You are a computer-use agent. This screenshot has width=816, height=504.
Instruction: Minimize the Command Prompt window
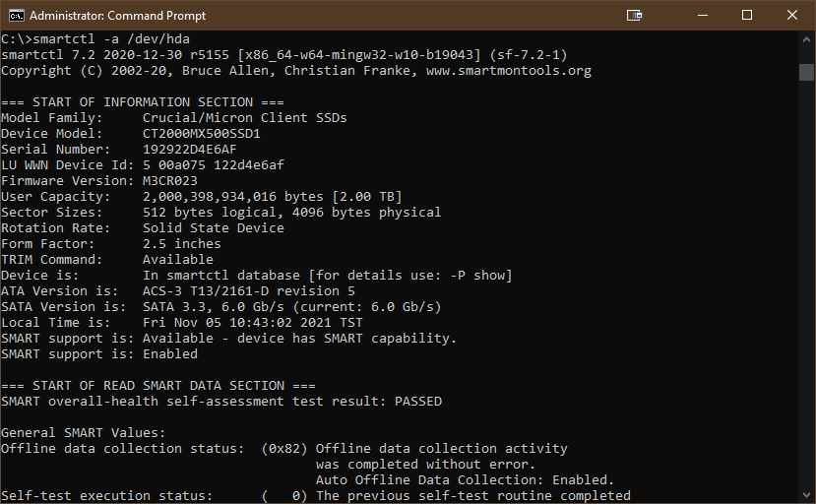(701, 15)
